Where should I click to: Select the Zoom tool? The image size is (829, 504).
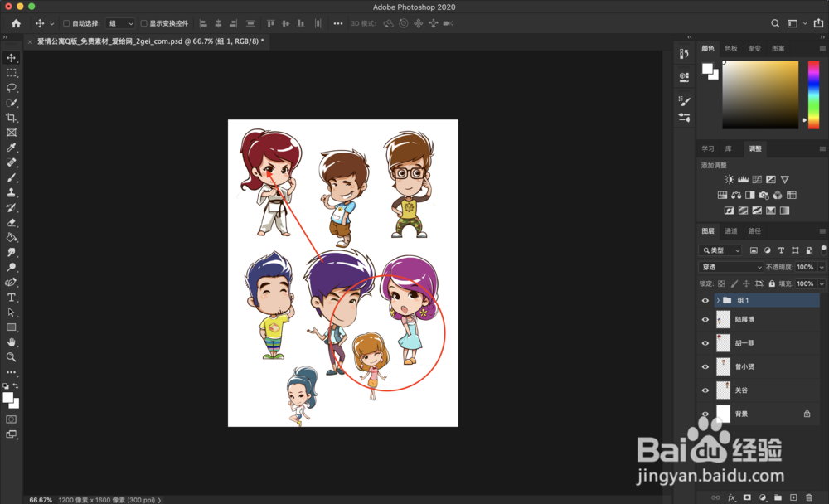(x=11, y=357)
